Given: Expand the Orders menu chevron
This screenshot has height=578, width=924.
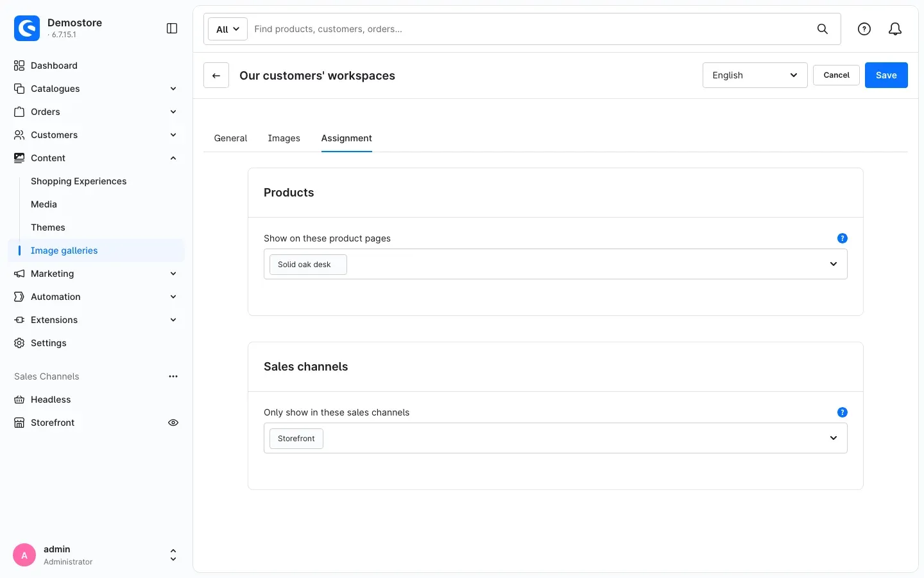Looking at the screenshot, I should pos(173,112).
